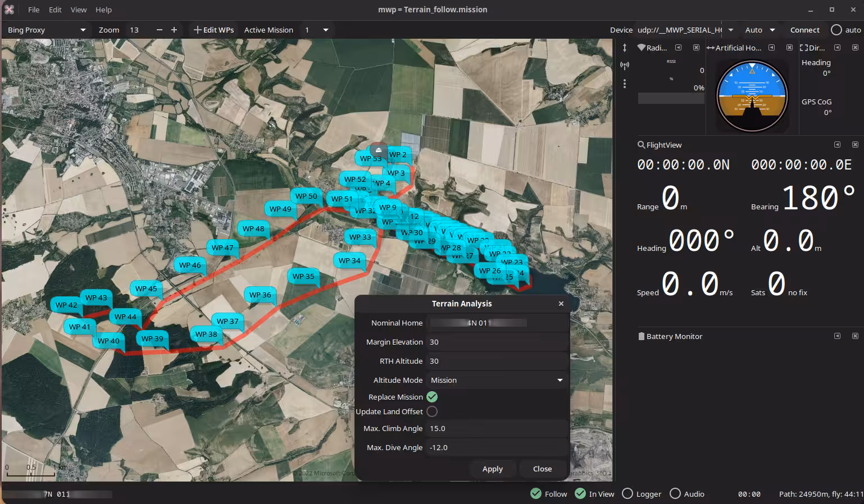Close the Battery Monitor panel
The width and height of the screenshot is (864, 504).
855,336
